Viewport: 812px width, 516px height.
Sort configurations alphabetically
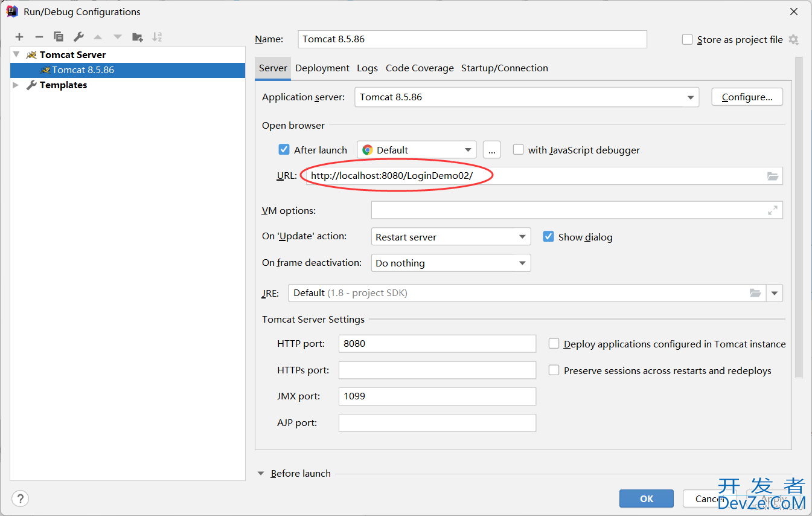point(157,37)
